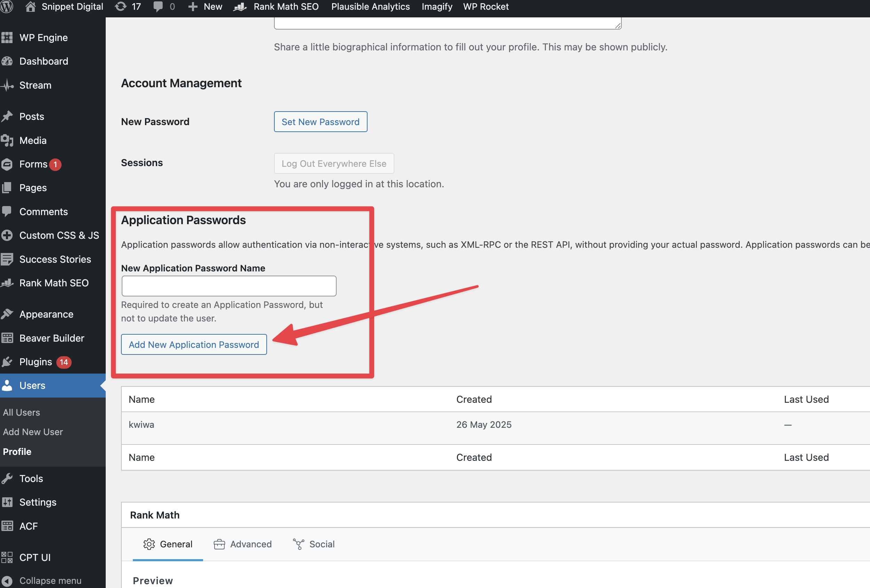
Task: Click the Appearance paintbrush icon
Action: click(x=7, y=314)
